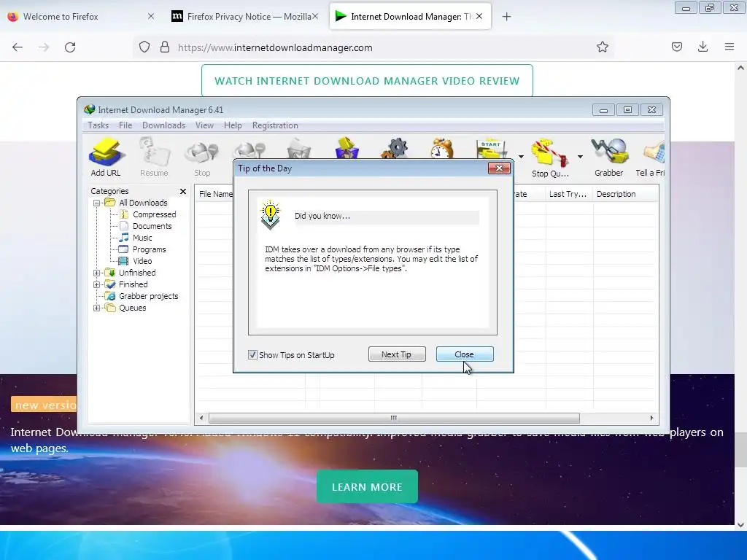Click the Resume toolbar icon
This screenshot has height=560, width=747.
pos(154,157)
